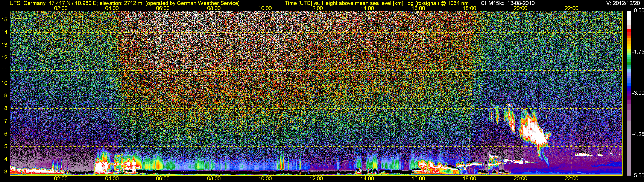Click the 10 km height axis label
This screenshot has height=182, width=644.
(5, 83)
